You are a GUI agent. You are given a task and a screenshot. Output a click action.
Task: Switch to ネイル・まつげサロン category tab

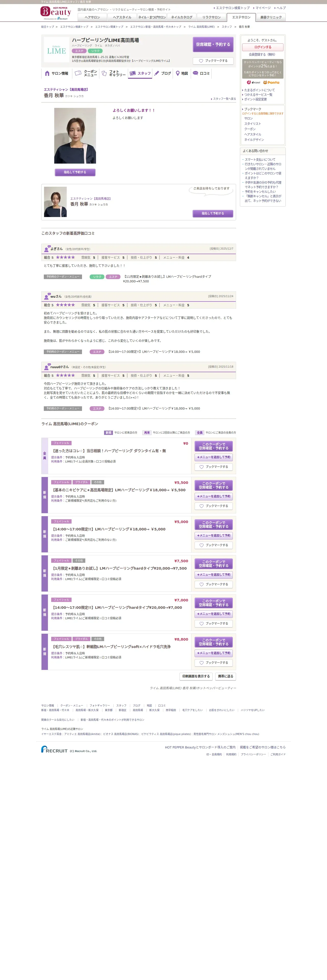152,17
